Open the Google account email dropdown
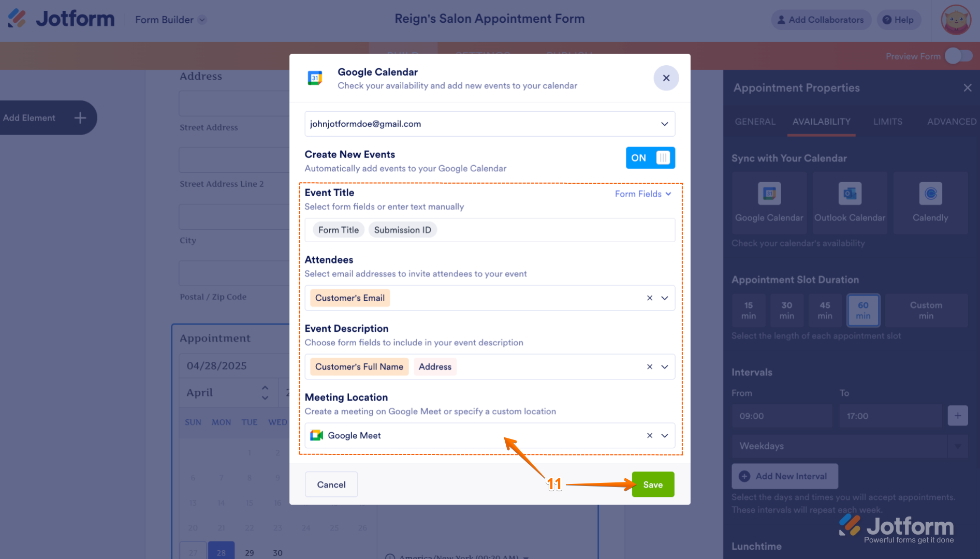980x559 pixels. pos(664,124)
